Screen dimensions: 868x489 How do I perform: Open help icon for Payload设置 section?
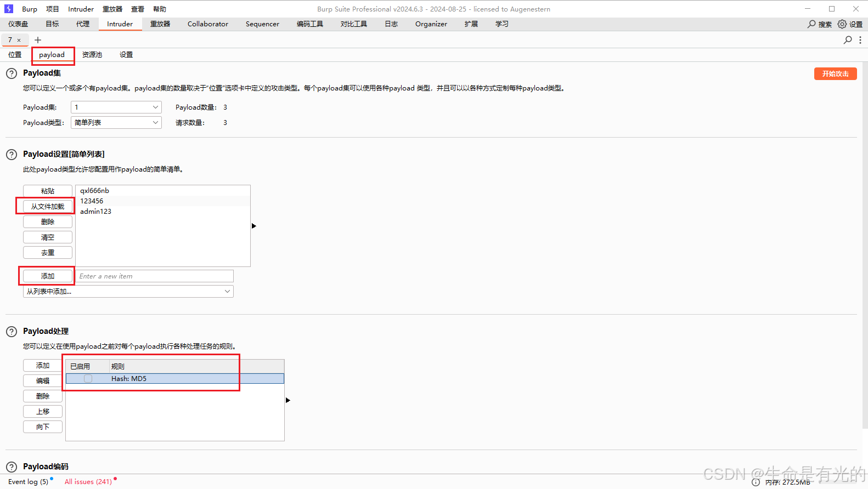point(12,155)
